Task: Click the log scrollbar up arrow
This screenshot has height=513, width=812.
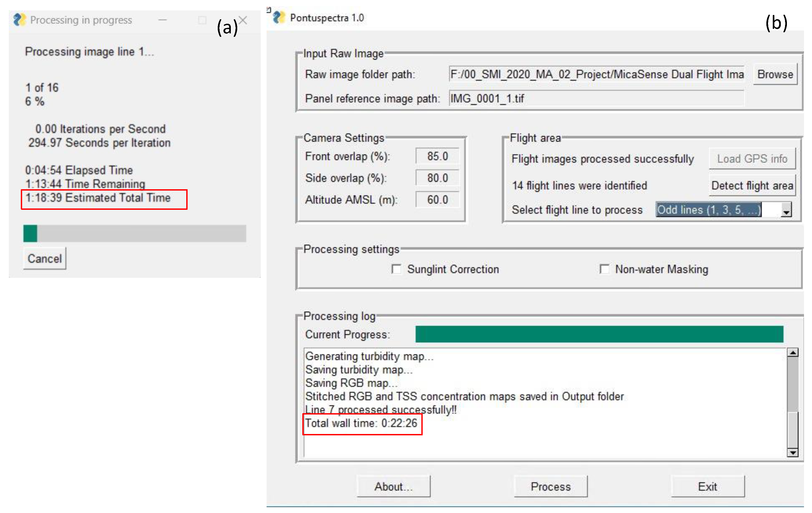Action: (793, 353)
